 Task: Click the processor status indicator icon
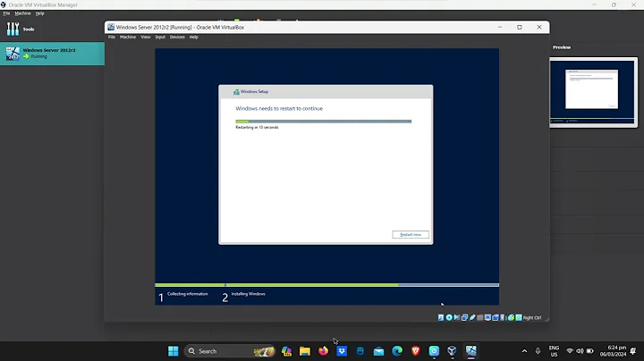(x=503, y=317)
